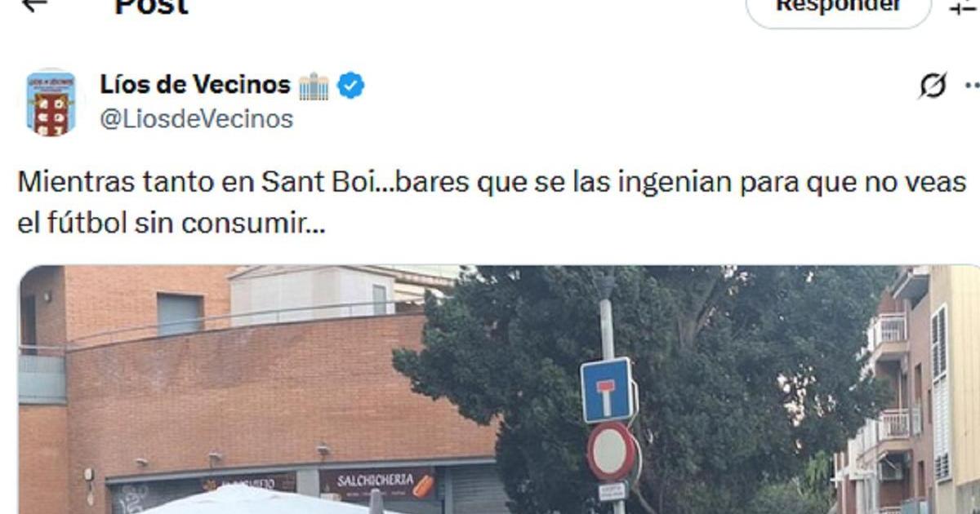Open the Líos de Vecinos display name link
This screenshot has width=980, height=514.
(195, 84)
